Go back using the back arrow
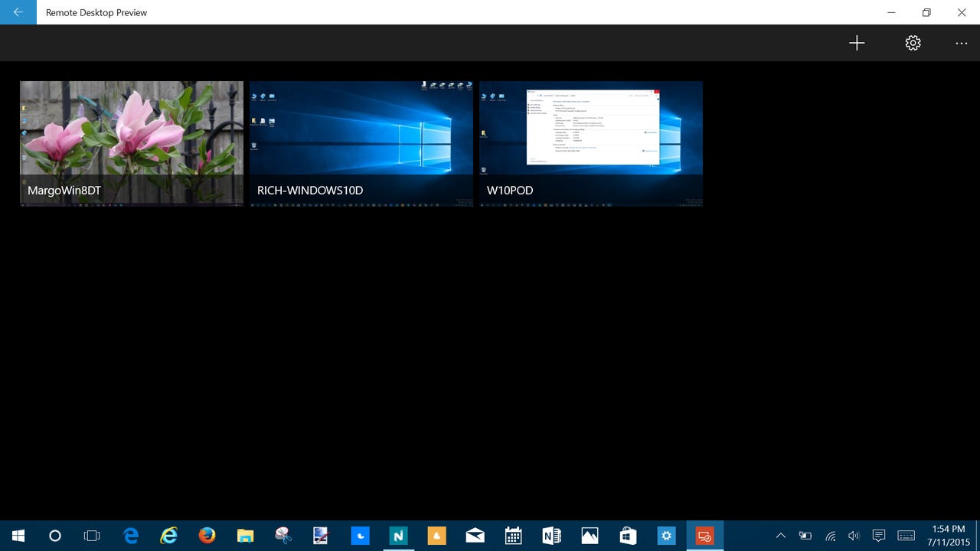 [x=17, y=12]
